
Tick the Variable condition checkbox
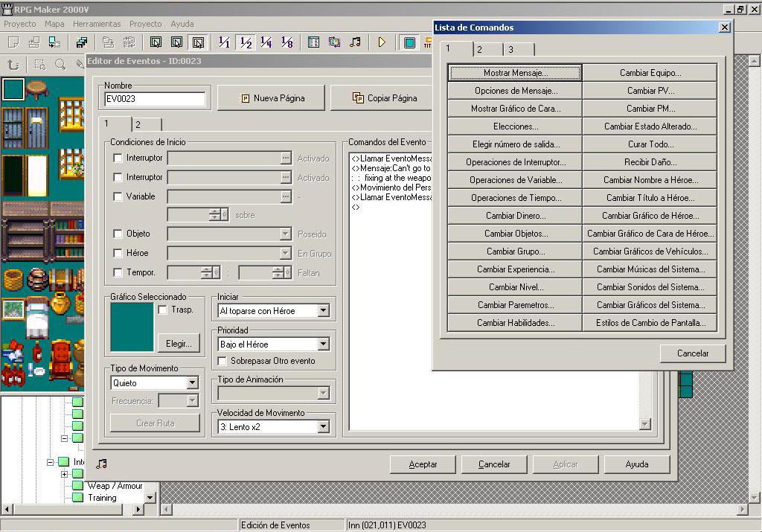[118, 196]
